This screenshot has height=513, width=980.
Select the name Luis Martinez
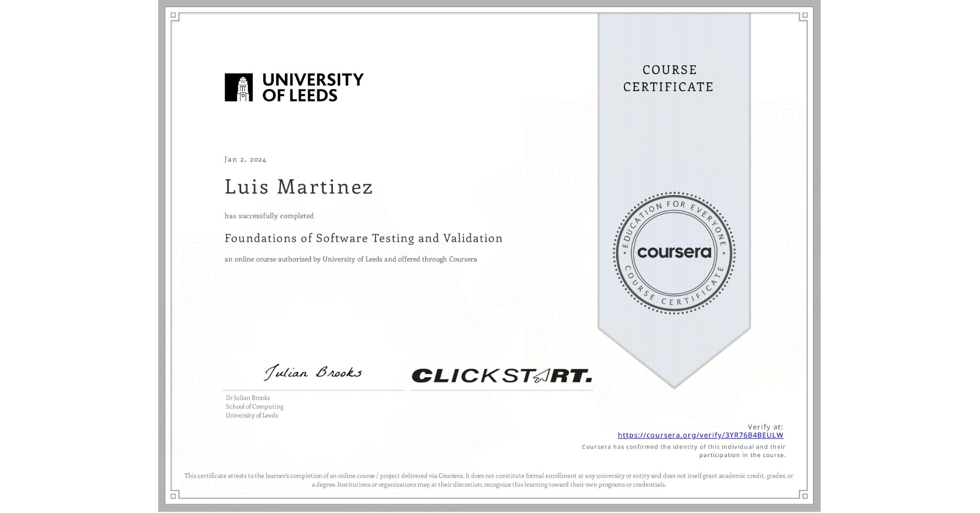click(299, 187)
